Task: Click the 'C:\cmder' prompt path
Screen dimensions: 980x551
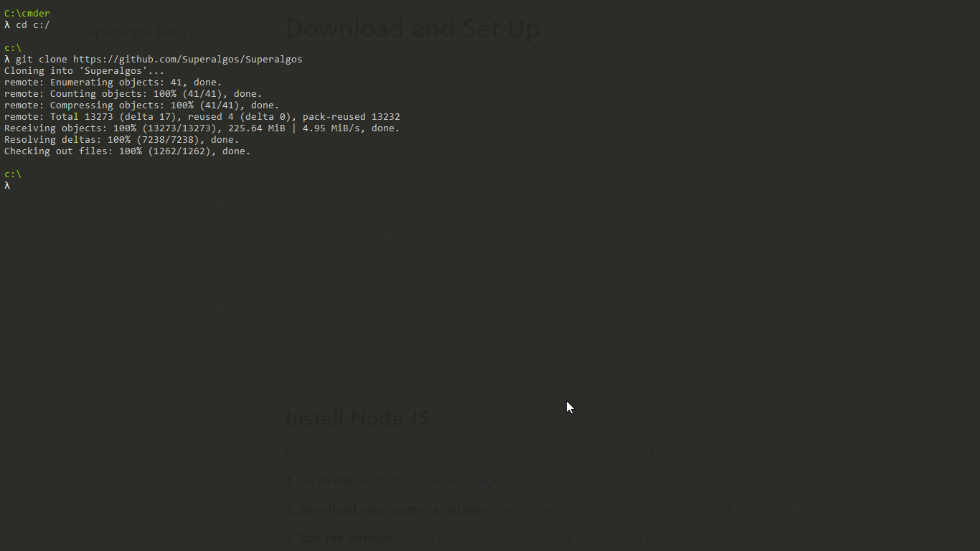Action: pos(27,13)
